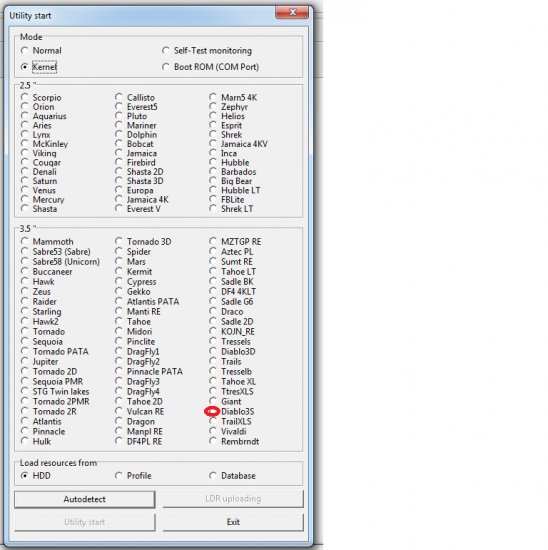
Task: Select the circled Diablo3S radio button
Action: 213,411
